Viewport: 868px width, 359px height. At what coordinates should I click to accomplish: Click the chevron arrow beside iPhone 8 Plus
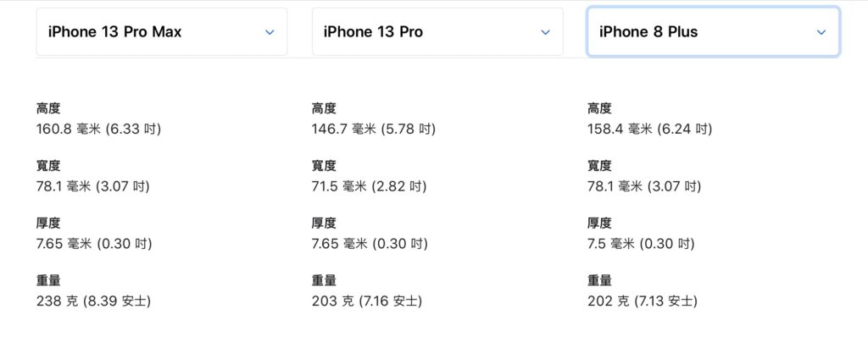821,32
